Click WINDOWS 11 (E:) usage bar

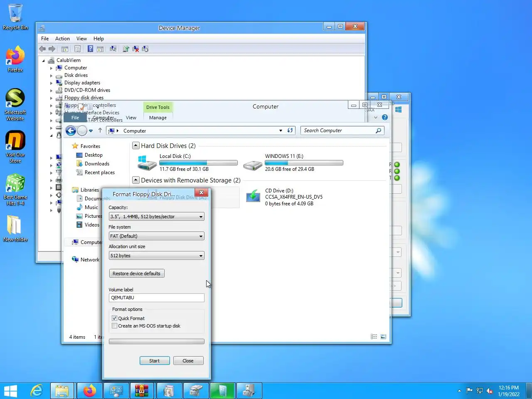(304, 163)
